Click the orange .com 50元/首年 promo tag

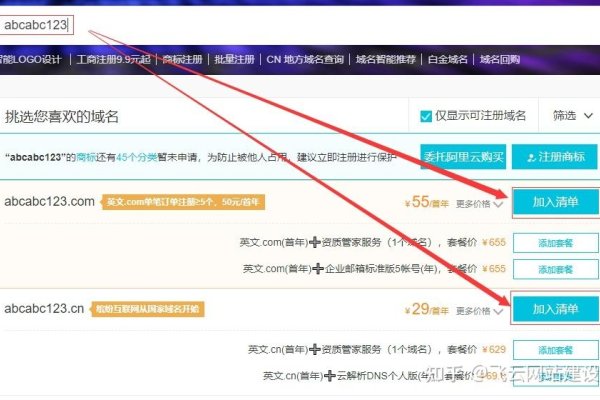tap(183, 202)
